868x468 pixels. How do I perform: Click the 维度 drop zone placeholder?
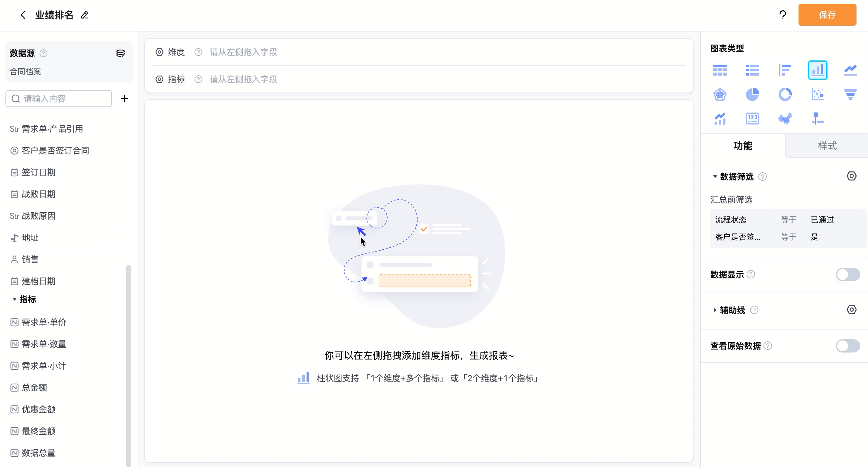[243, 52]
